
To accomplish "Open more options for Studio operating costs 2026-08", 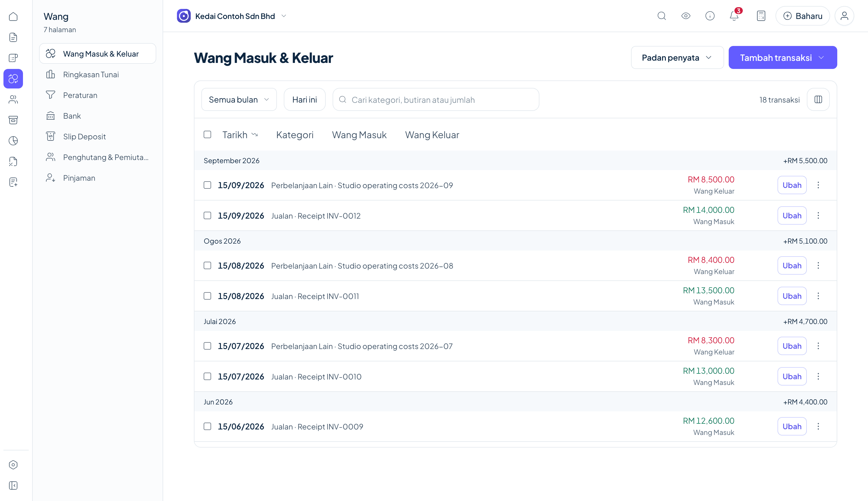I will click(x=818, y=265).
